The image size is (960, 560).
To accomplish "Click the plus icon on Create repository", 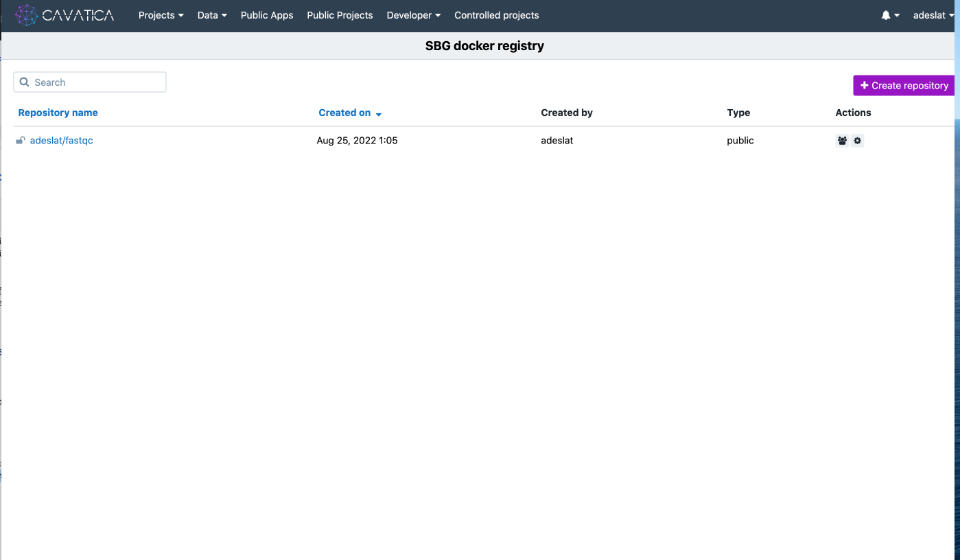I will click(864, 85).
